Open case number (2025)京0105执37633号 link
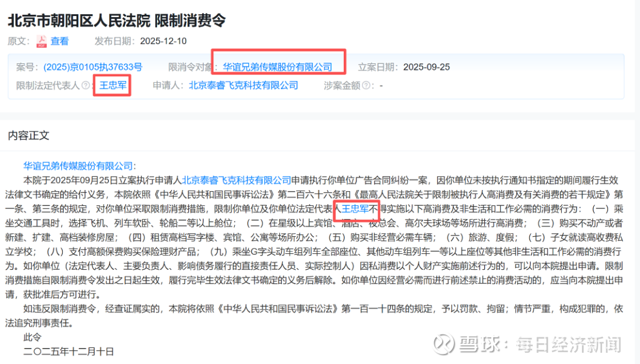Image resolution: width=640 pixels, height=364 pixels. click(92, 67)
